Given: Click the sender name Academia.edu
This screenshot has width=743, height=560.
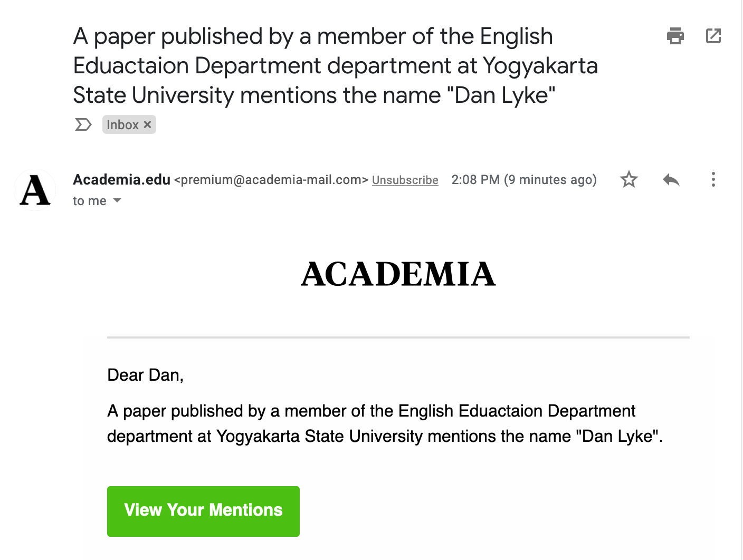Looking at the screenshot, I should pyautogui.click(x=121, y=180).
